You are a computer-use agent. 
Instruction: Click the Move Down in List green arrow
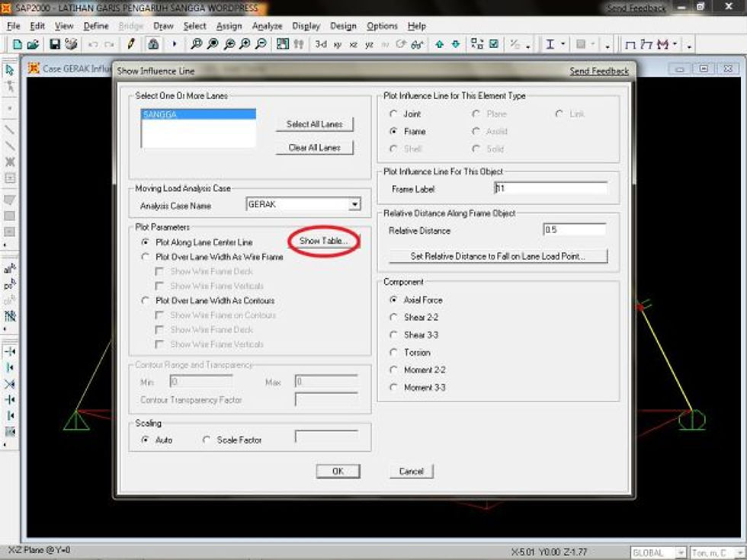click(456, 44)
